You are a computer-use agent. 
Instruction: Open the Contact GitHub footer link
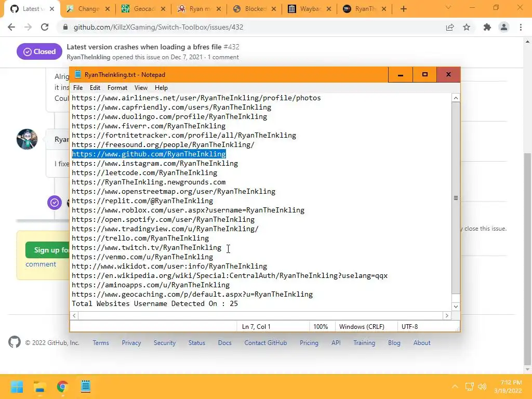tap(265, 343)
